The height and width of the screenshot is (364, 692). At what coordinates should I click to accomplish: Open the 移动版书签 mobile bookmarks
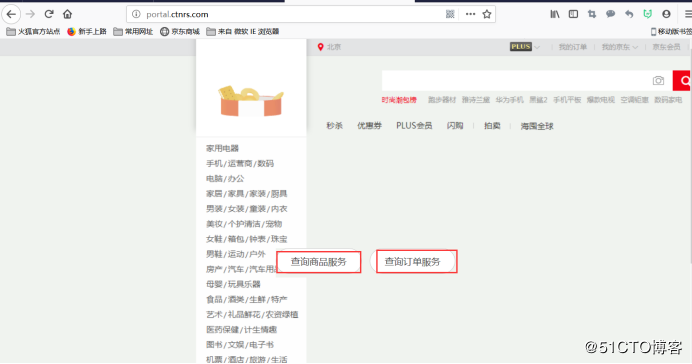pos(671,31)
